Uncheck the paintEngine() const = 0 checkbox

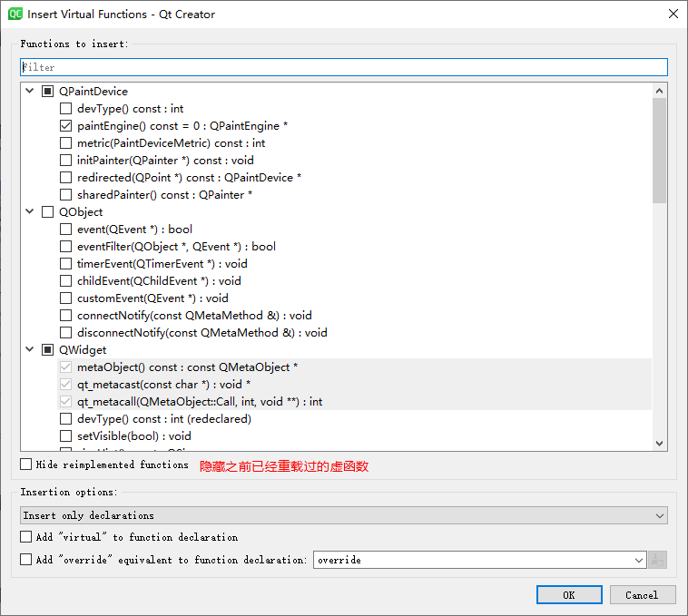[66, 126]
